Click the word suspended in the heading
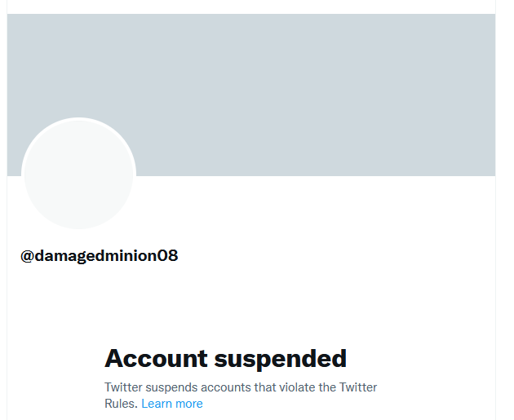The width and height of the screenshot is (514, 420). click(281, 360)
